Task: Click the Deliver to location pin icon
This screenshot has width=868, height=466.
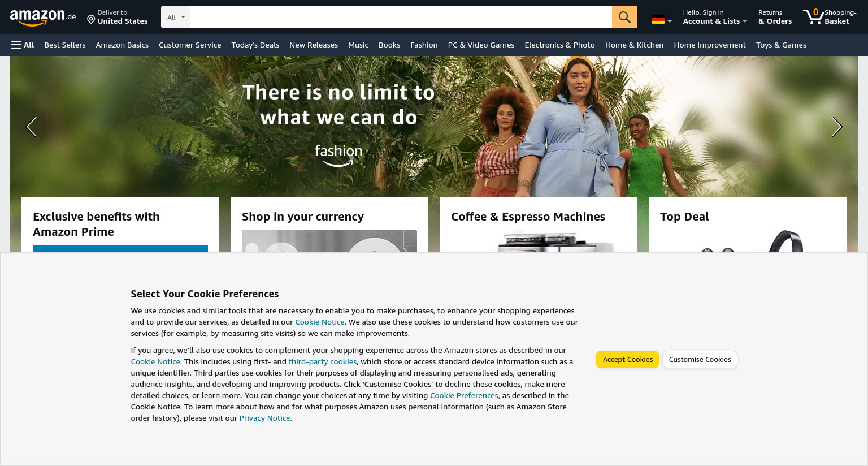Action: click(x=91, y=20)
